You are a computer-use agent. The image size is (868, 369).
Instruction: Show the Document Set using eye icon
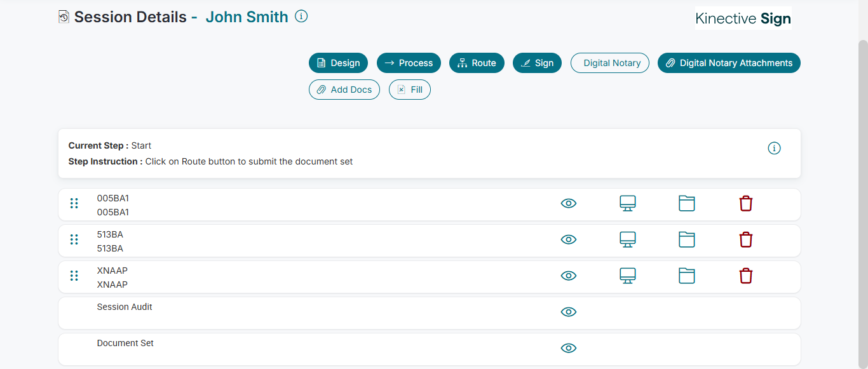click(569, 348)
